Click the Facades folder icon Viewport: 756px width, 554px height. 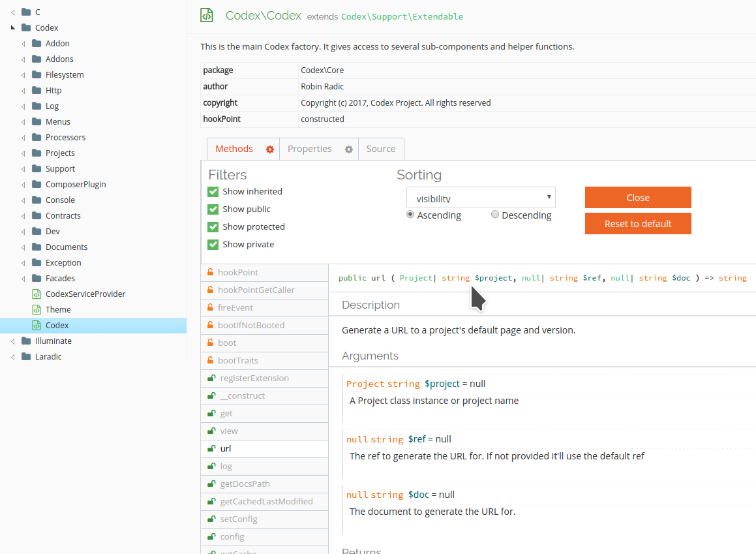click(x=37, y=278)
